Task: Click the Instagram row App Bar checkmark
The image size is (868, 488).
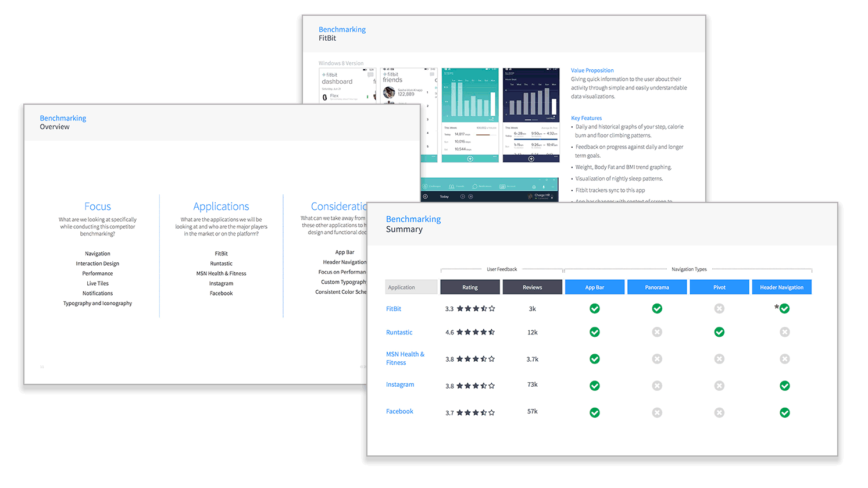Action: 595,386
